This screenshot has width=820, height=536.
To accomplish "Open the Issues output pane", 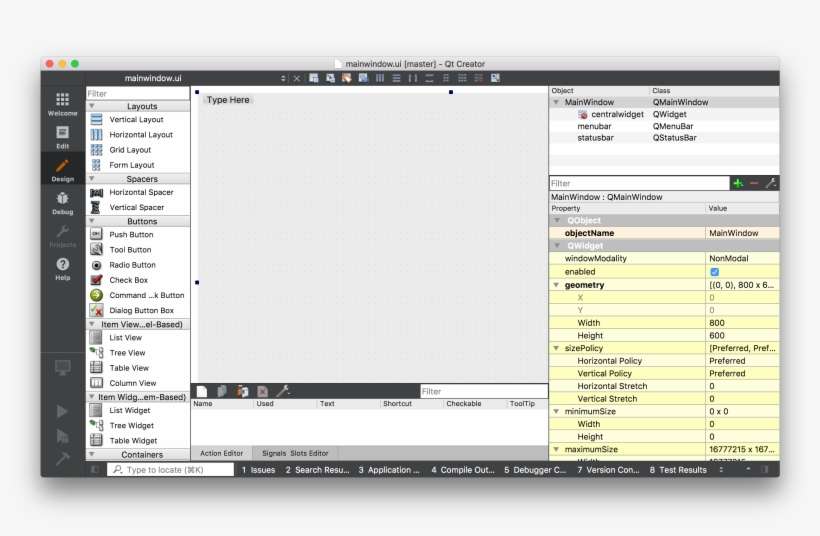I will pyautogui.click(x=258, y=470).
